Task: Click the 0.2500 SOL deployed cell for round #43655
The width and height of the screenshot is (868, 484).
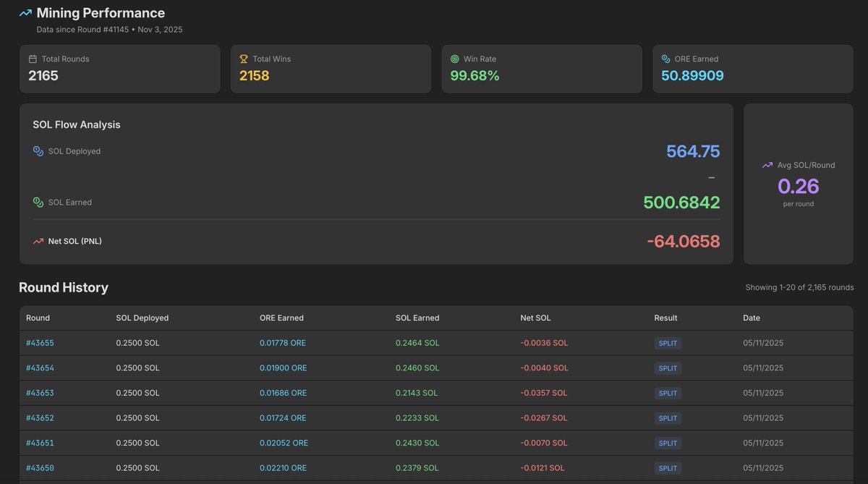Action: [x=137, y=343]
